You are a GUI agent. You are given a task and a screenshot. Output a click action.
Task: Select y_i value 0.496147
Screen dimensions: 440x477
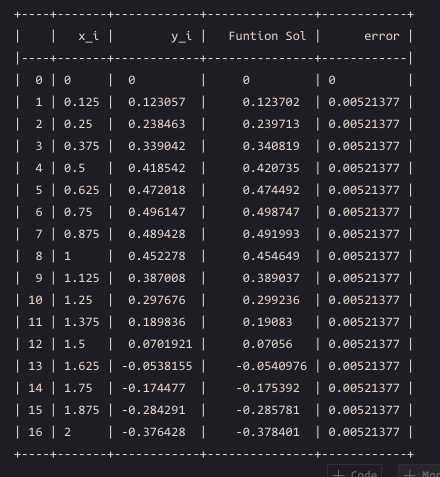(x=157, y=212)
